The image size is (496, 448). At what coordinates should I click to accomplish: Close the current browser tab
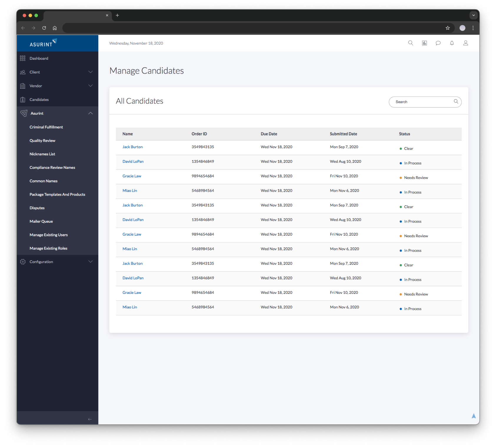[107, 15]
